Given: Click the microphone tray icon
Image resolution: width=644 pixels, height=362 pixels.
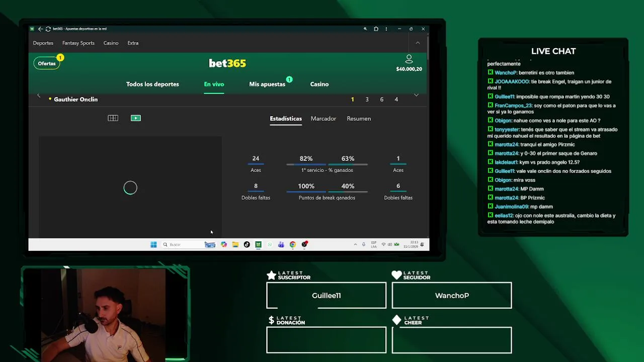Looking at the screenshot, I should coord(364,244).
